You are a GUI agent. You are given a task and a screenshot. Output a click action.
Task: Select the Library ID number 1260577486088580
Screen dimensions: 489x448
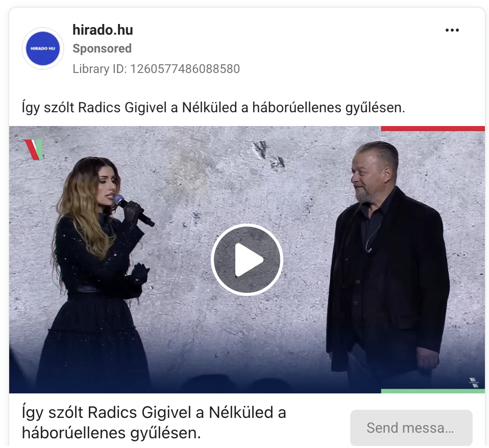pos(185,69)
